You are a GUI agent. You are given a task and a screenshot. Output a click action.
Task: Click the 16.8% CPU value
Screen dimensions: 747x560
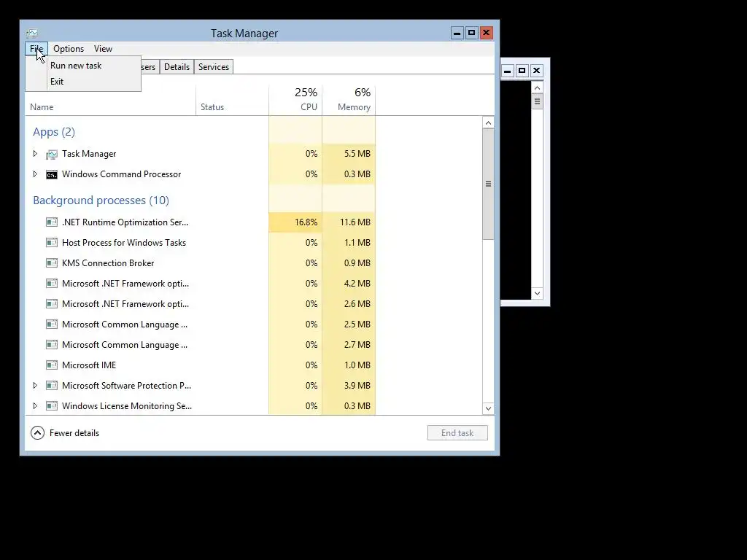(x=306, y=222)
